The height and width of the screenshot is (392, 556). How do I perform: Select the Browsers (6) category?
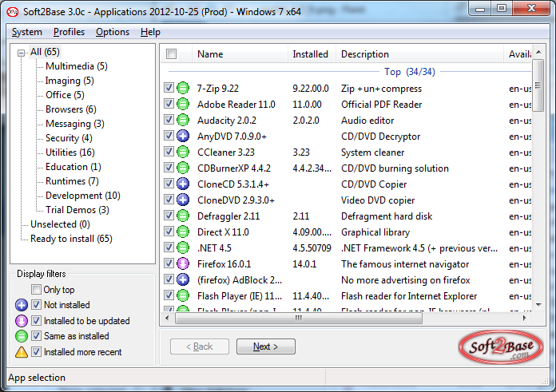71,109
